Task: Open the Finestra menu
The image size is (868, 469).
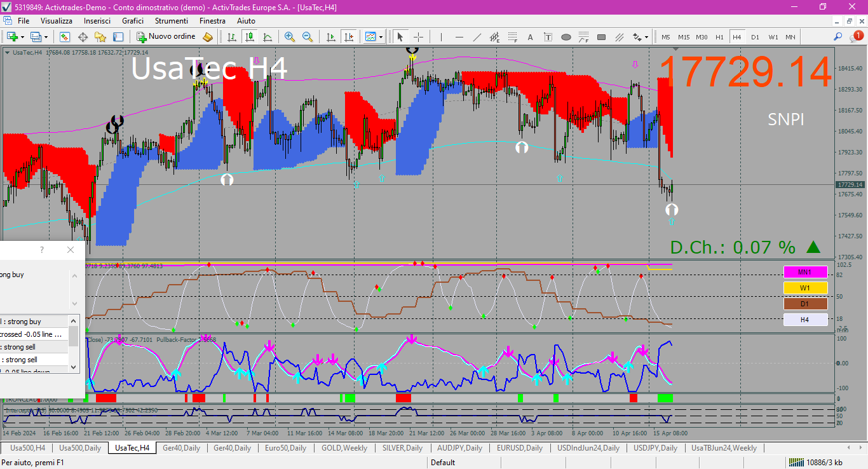Action: click(x=212, y=21)
